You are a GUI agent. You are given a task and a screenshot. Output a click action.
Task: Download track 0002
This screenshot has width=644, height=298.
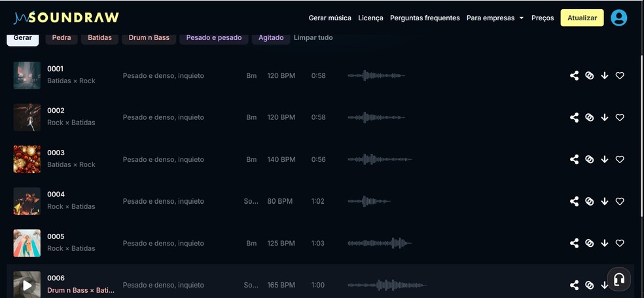(605, 117)
